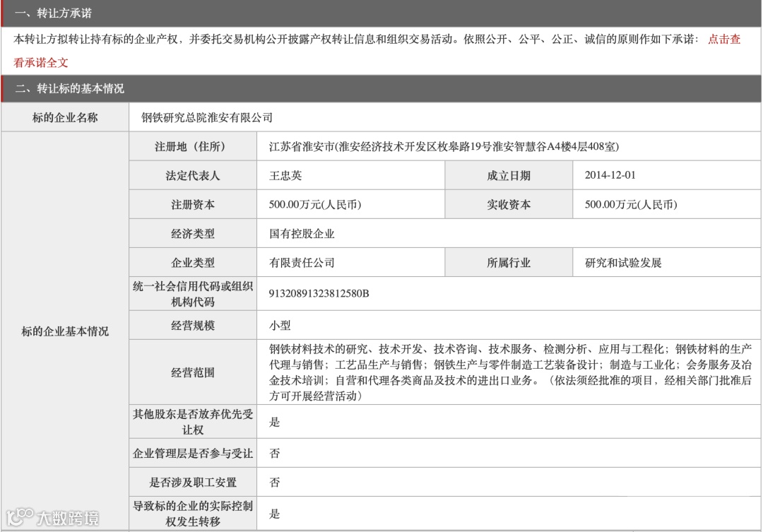Click the label 注册资本

click(x=193, y=205)
